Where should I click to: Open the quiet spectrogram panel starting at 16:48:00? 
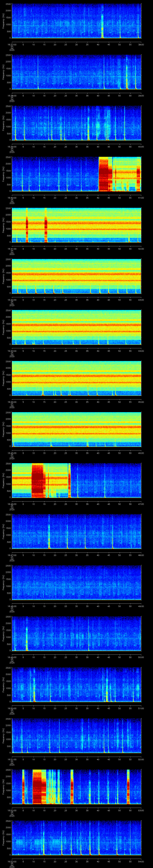[x=76, y=583]
